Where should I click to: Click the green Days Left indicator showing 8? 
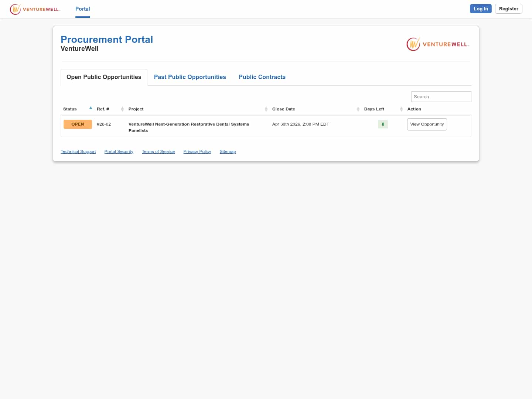point(383,124)
